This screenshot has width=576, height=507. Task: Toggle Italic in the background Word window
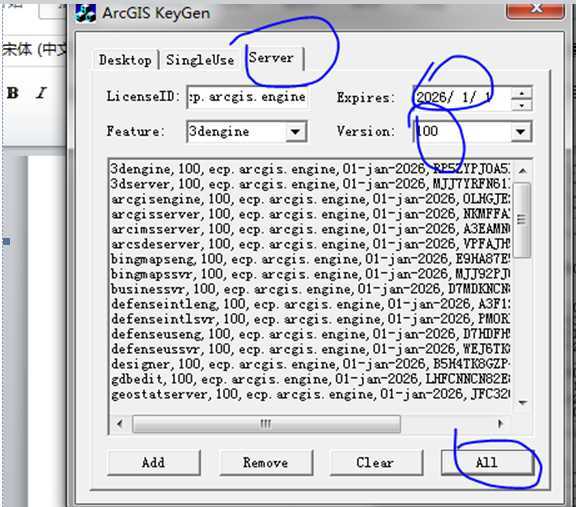(x=42, y=93)
